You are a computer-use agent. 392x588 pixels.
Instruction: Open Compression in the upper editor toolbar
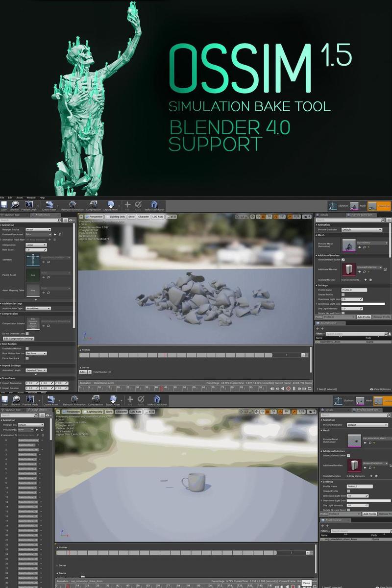(x=93, y=206)
